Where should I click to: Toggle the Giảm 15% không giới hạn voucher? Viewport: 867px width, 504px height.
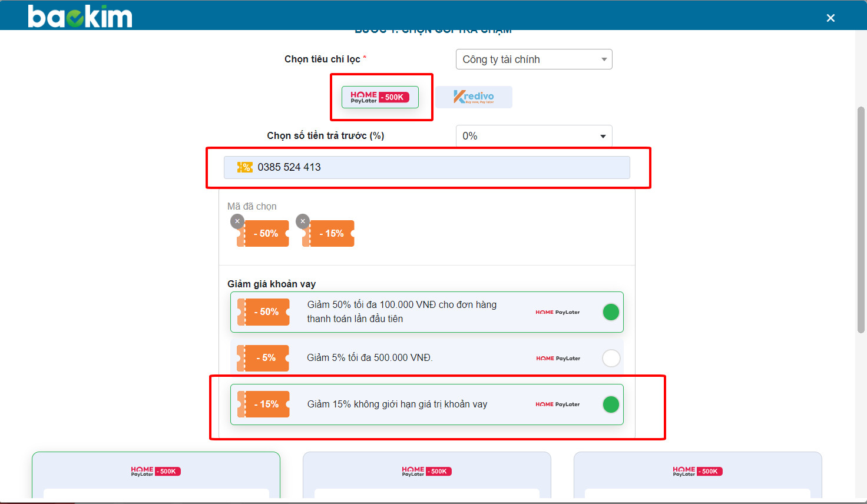[611, 404]
